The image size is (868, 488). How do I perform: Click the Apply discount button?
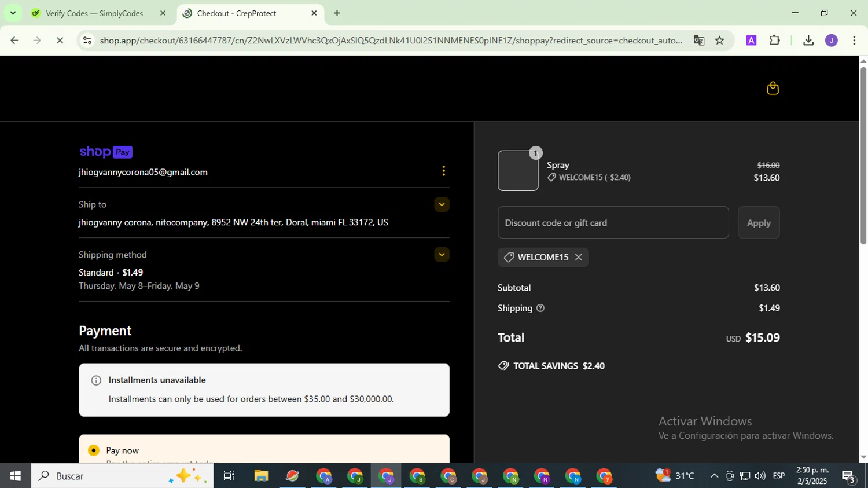coord(759,223)
